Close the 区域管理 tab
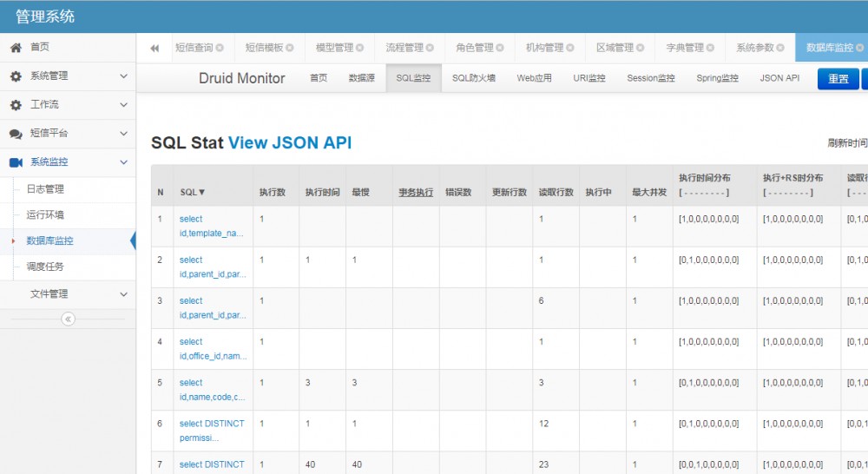Image resolution: width=868 pixels, height=474 pixels. 641,48
